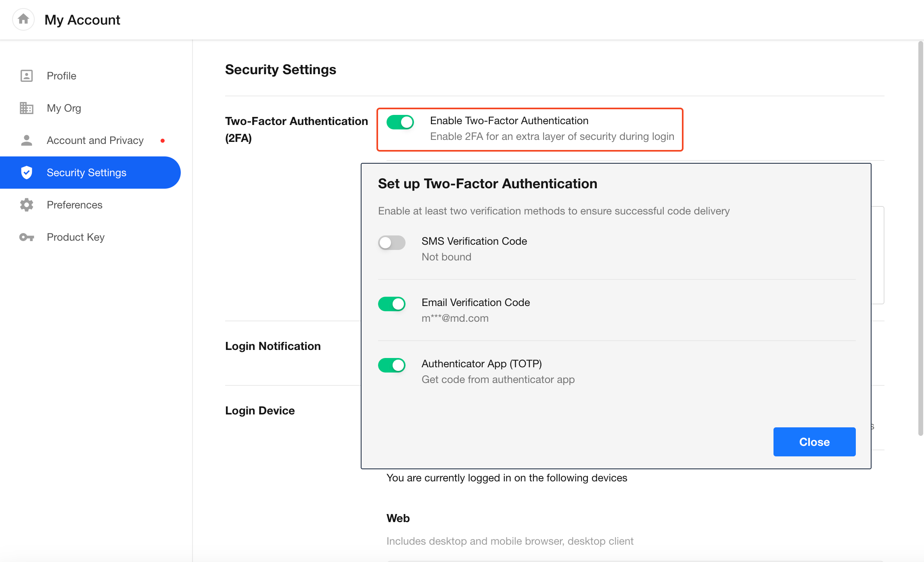The width and height of the screenshot is (924, 562).
Task: Click the red notification dot on Account and Privacy
Action: coord(162,141)
